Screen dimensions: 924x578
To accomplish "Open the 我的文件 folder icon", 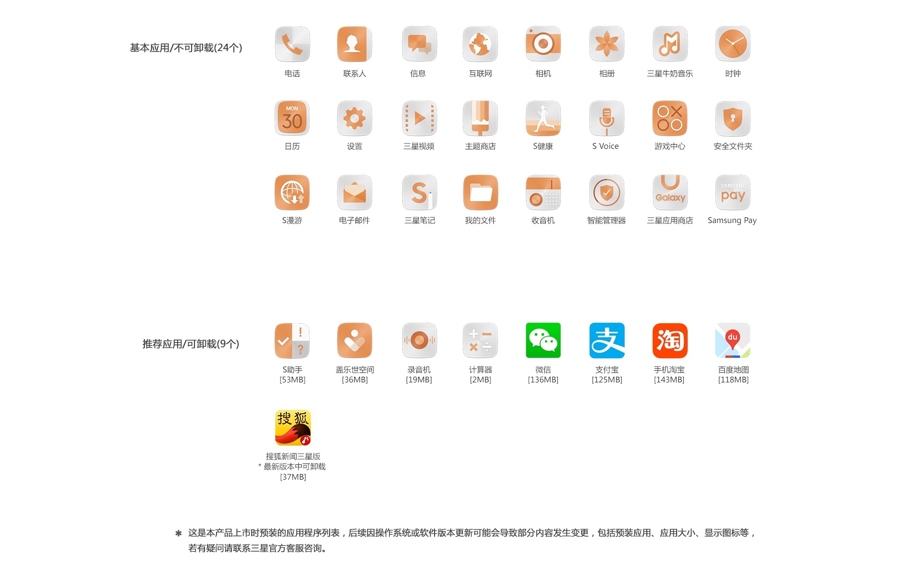I will click(x=480, y=192).
